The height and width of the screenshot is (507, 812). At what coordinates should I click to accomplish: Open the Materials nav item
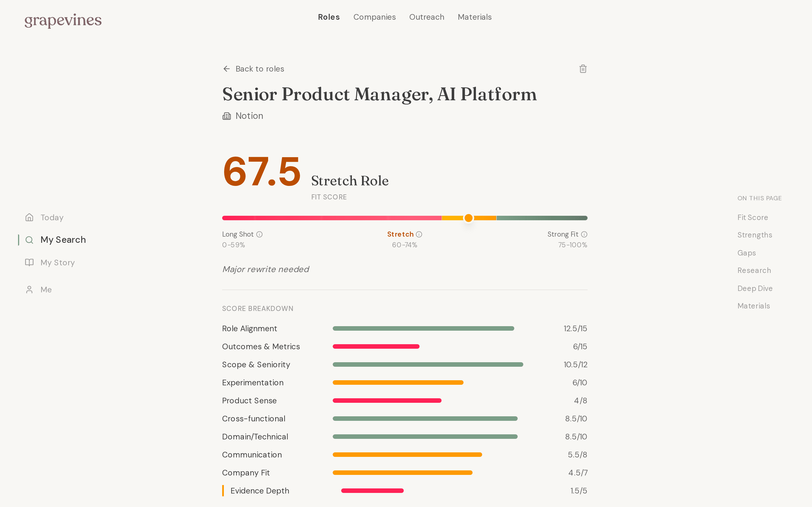click(475, 17)
